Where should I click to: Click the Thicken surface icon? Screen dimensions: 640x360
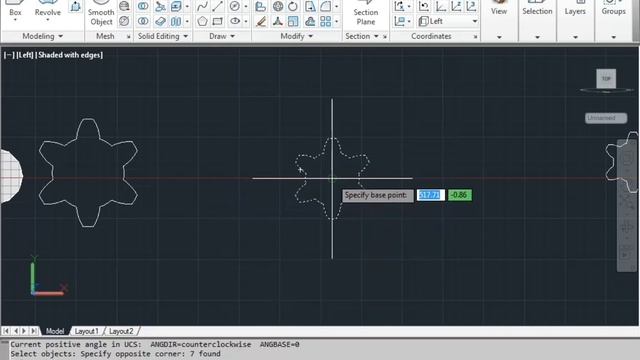click(160, 21)
